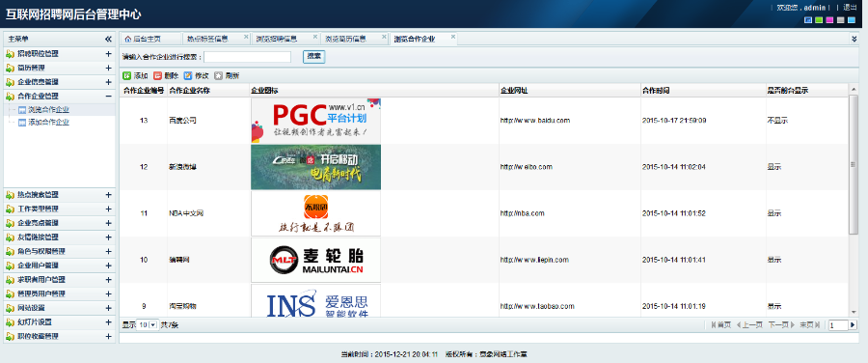This screenshot has width=868, height=363.
Task: Sort by 合作企业编号 column header
Action: coord(144,91)
